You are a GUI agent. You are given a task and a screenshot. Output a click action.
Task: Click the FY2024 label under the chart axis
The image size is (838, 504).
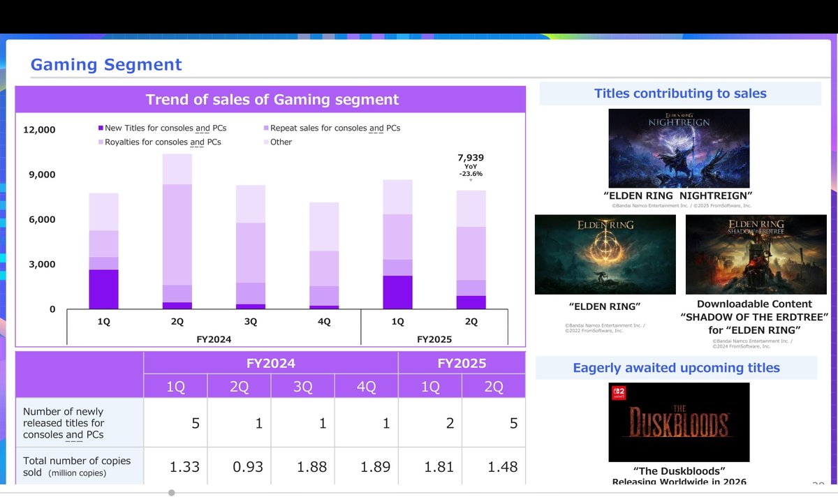pos(214,339)
